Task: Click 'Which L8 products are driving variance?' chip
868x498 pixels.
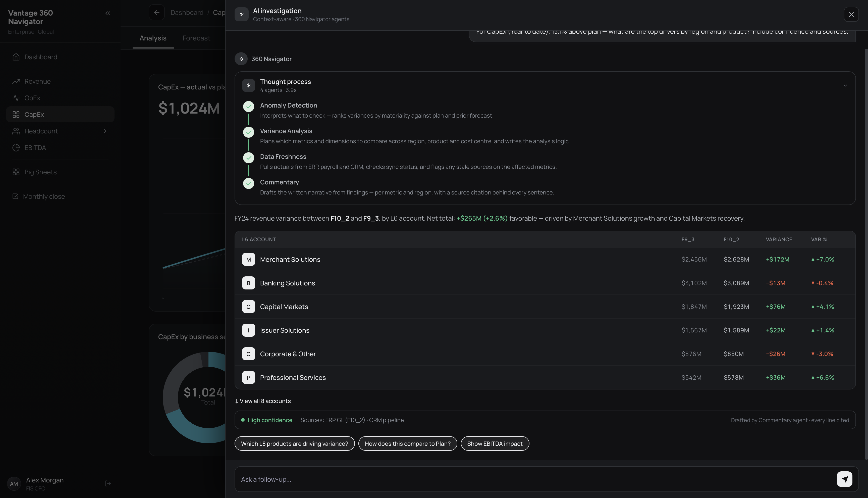Action: (x=294, y=444)
